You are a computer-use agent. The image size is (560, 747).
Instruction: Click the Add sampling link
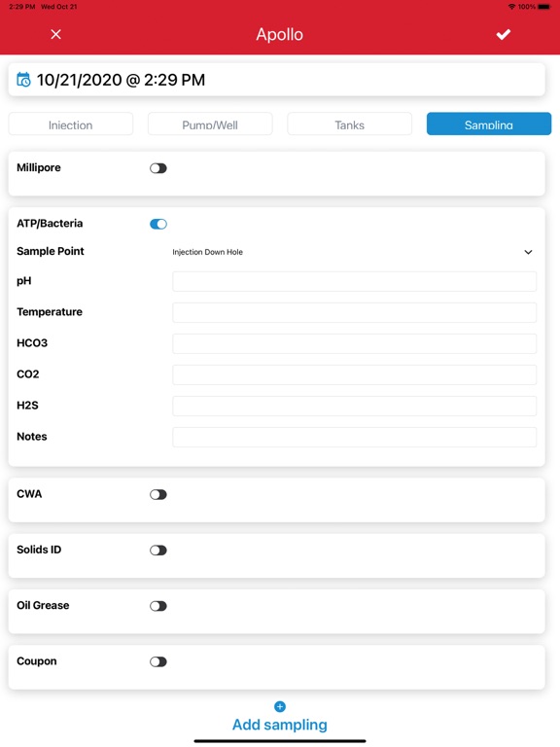tap(280, 725)
